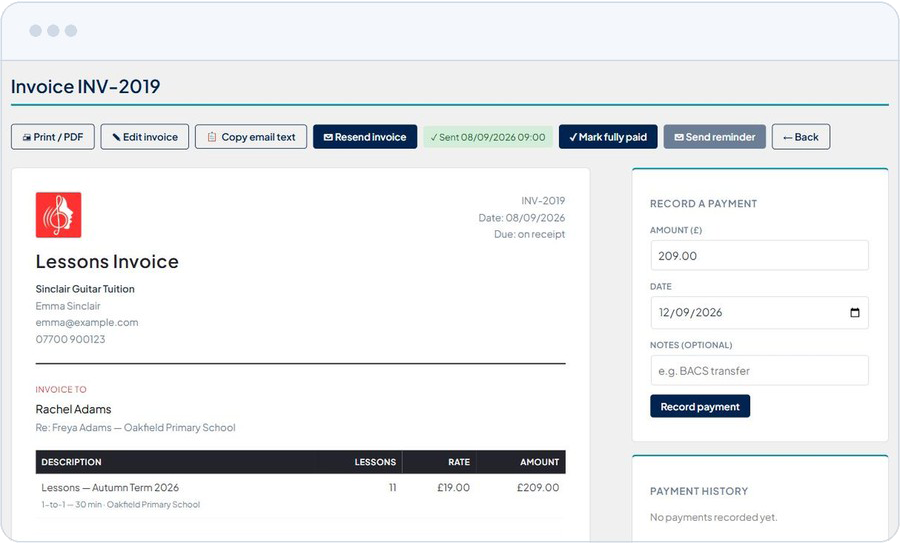Click the Print / PDF button
The image size is (900, 544).
click(53, 137)
